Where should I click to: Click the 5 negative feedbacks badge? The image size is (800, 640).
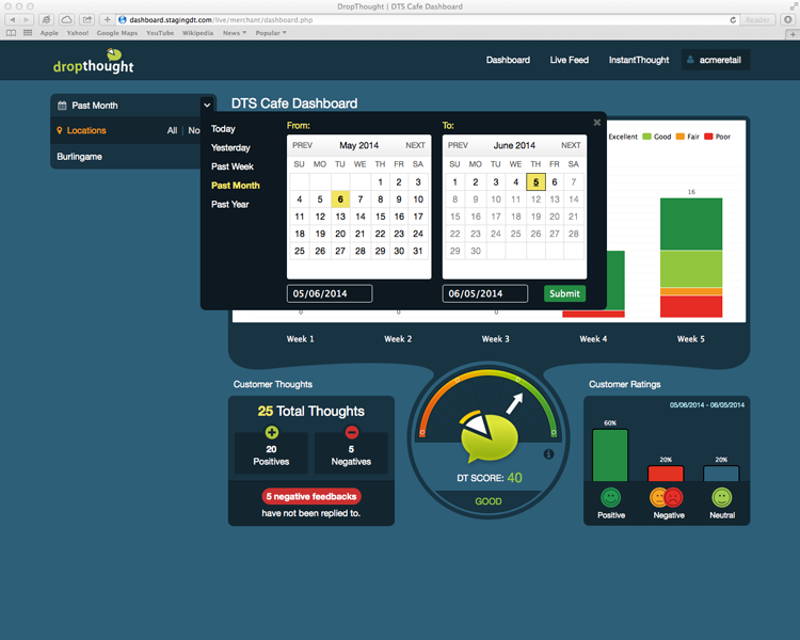click(x=311, y=496)
